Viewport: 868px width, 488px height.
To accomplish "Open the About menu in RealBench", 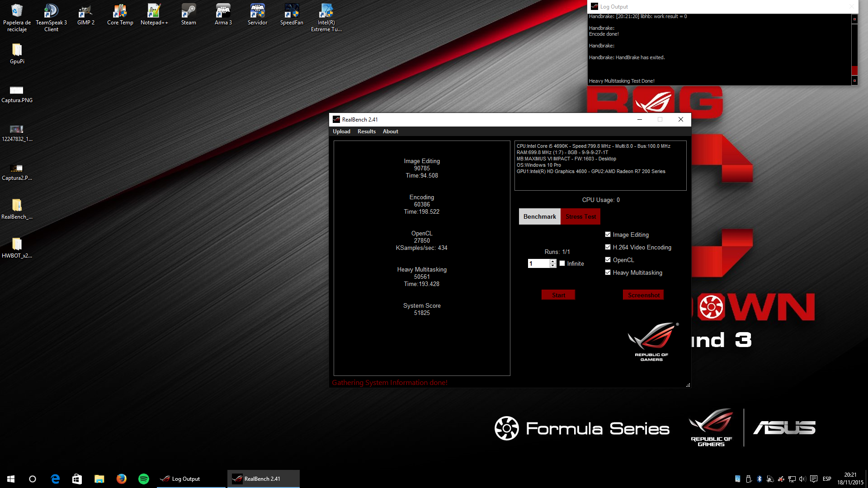I will [x=390, y=131].
